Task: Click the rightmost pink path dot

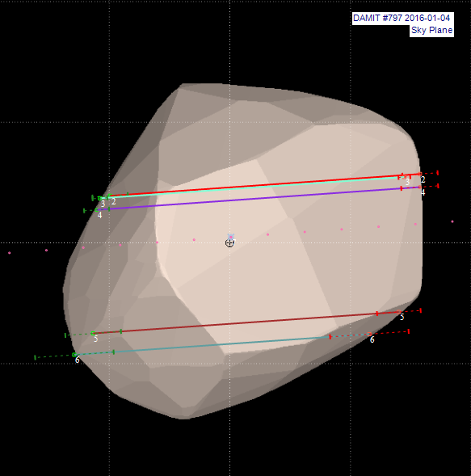Action: coord(452,221)
